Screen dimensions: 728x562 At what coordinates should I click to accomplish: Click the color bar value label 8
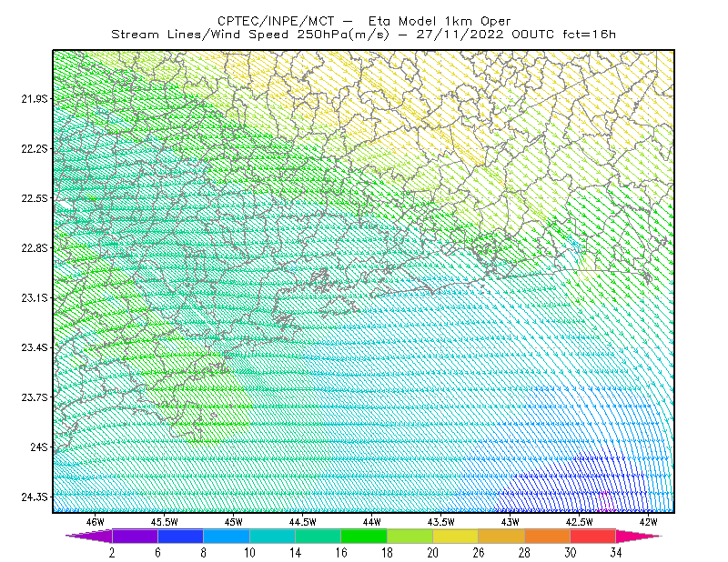pos(203,553)
